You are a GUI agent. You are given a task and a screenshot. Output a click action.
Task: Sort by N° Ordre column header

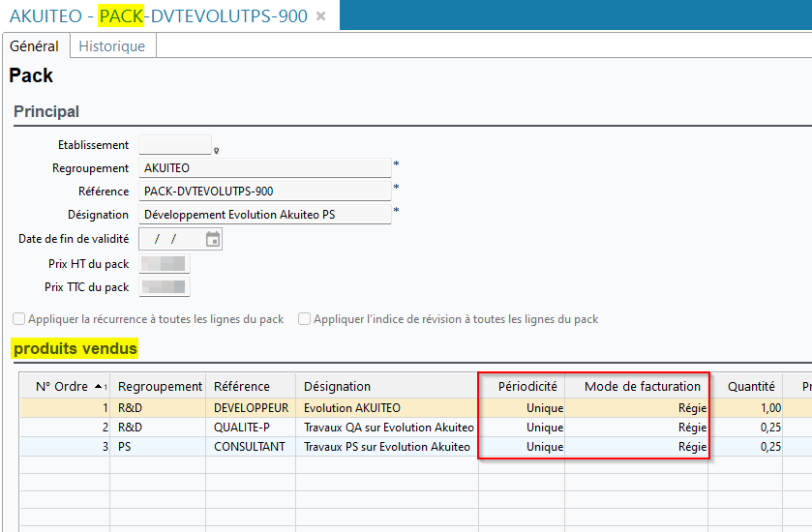pos(65,386)
